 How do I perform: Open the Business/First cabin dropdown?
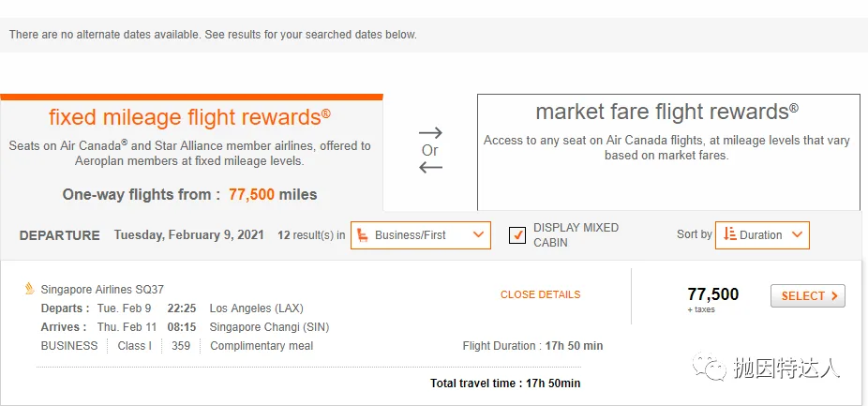pos(421,234)
